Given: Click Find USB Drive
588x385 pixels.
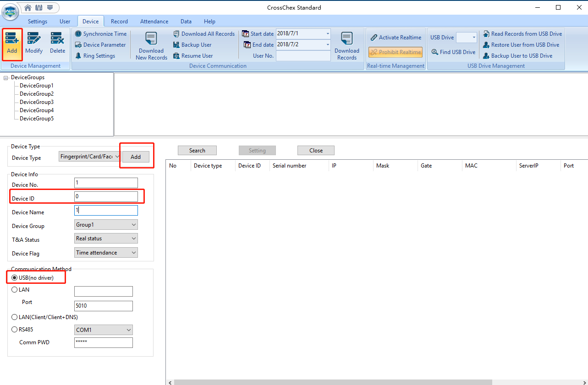Looking at the screenshot, I should (x=453, y=52).
